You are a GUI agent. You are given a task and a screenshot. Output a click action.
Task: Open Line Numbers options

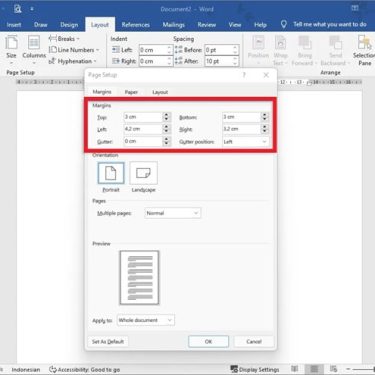[74, 50]
